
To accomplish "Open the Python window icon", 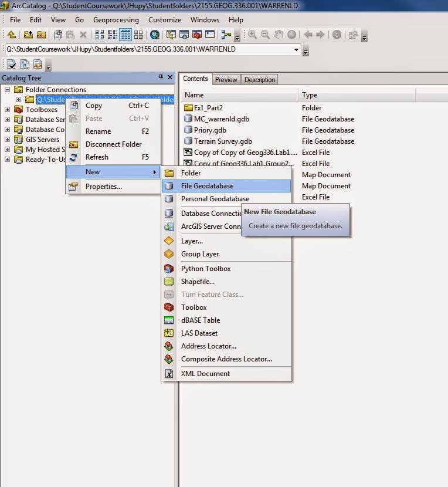I will tap(210, 35).
